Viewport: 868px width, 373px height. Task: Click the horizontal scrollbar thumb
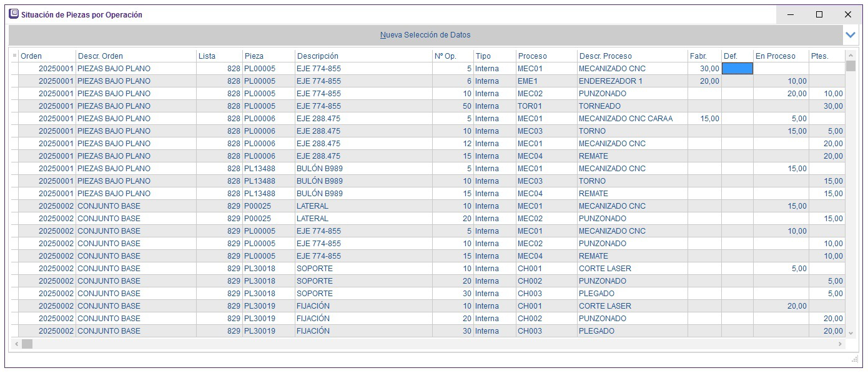coord(27,344)
